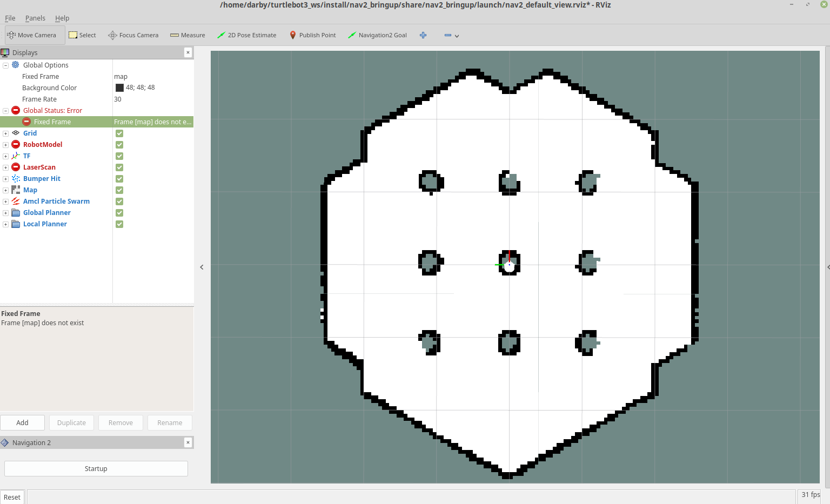Collapse the Global Options section

(5, 65)
